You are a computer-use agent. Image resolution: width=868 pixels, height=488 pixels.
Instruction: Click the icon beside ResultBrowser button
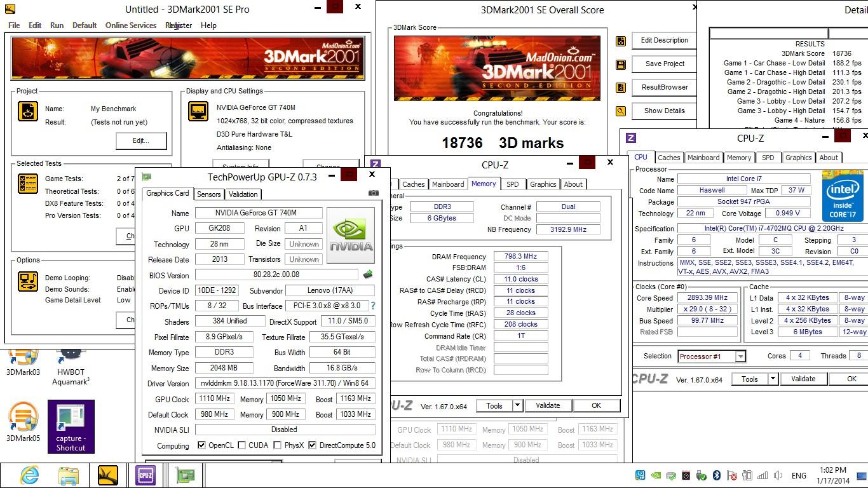pos(621,88)
